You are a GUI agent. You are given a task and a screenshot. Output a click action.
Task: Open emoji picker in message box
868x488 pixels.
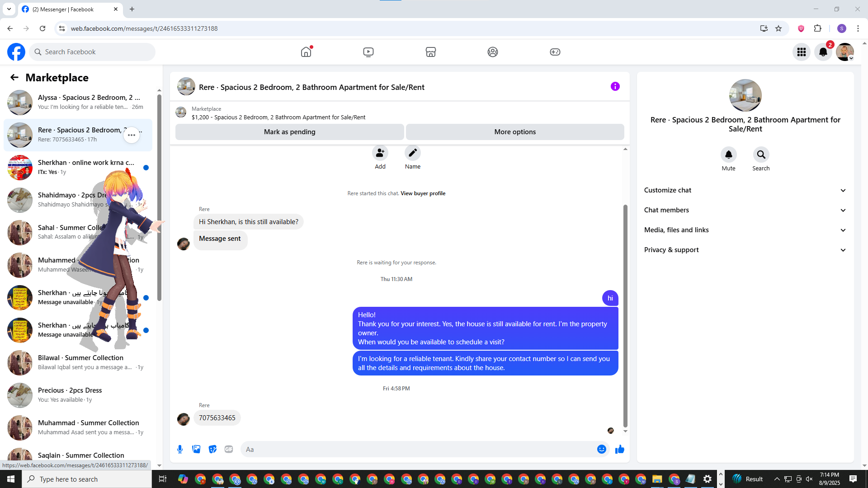point(601,449)
